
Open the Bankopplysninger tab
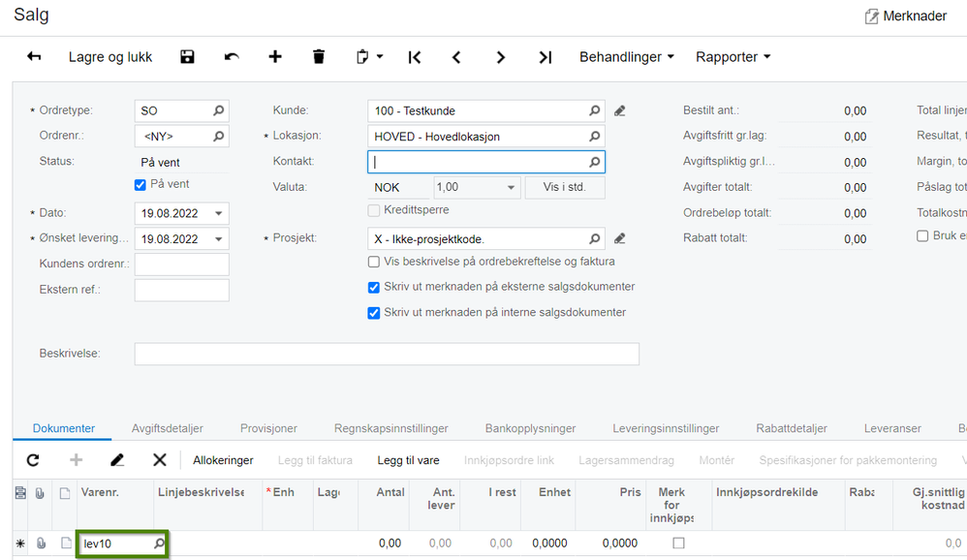pyautogui.click(x=530, y=428)
